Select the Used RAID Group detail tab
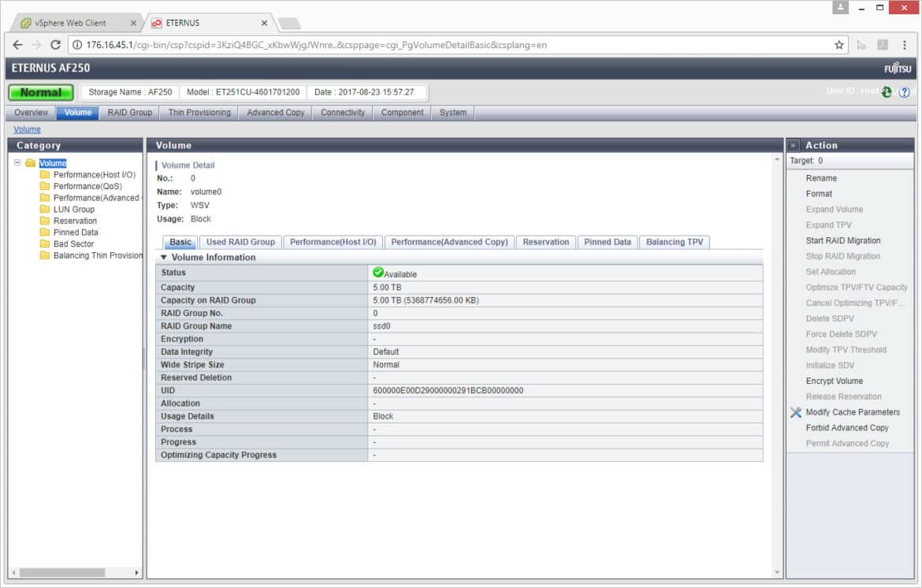The height and width of the screenshot is (588, 922). coord(240,242)
